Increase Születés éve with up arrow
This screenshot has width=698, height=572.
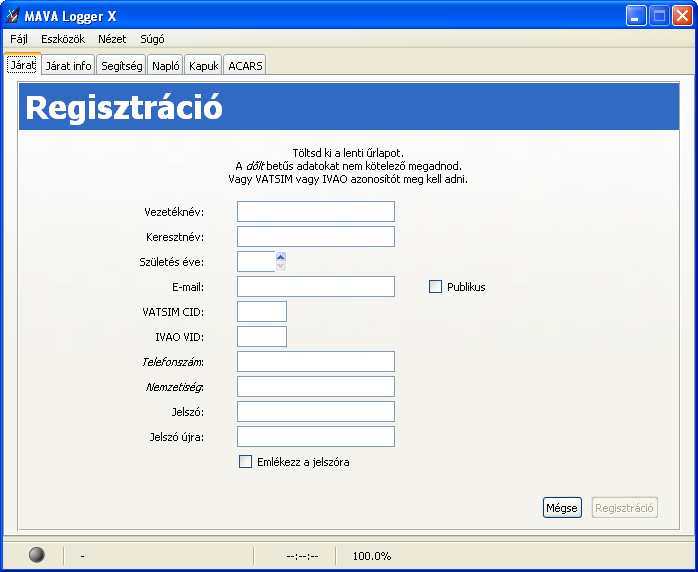[x=280, y=257]
